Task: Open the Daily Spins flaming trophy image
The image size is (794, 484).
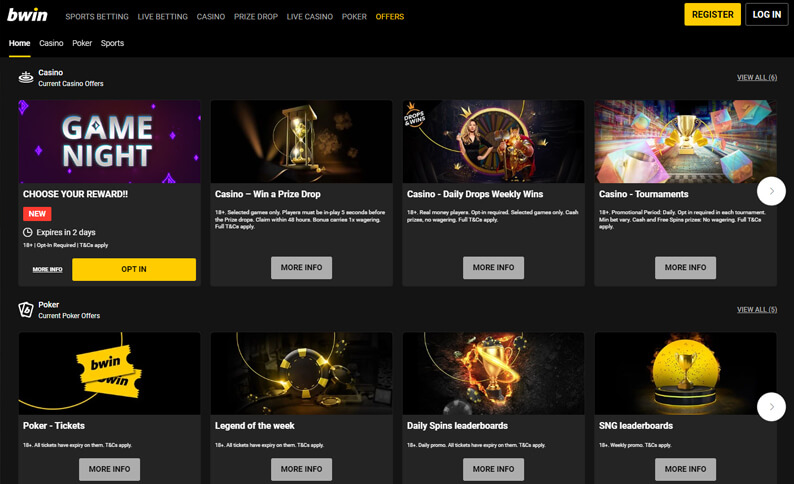Action: 493,374
